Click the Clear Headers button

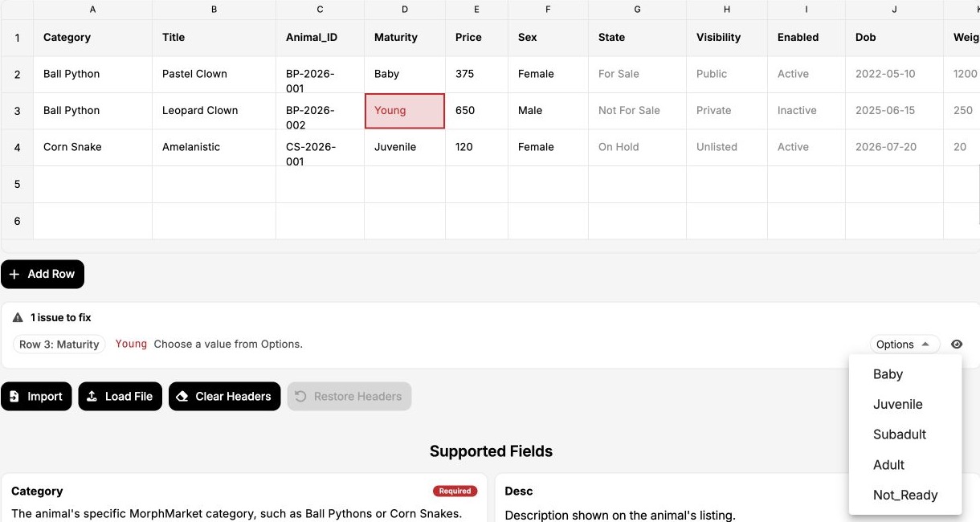(224, 396)
